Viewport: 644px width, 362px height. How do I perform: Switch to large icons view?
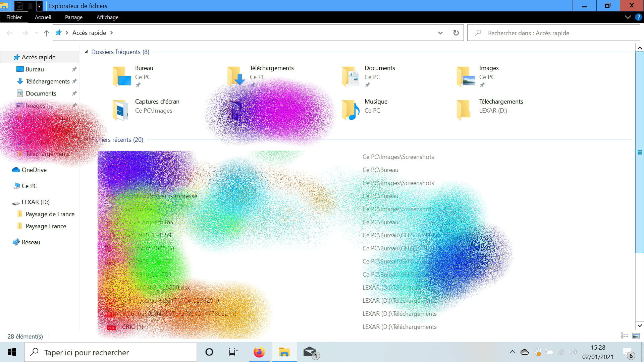[x=636, y=336]
